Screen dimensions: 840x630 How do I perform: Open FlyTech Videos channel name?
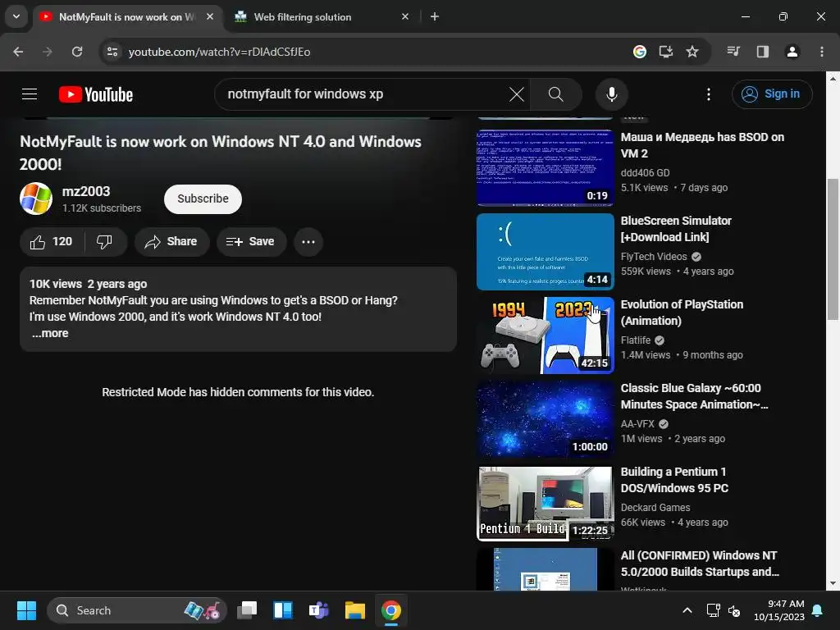(x=654, y=257)
